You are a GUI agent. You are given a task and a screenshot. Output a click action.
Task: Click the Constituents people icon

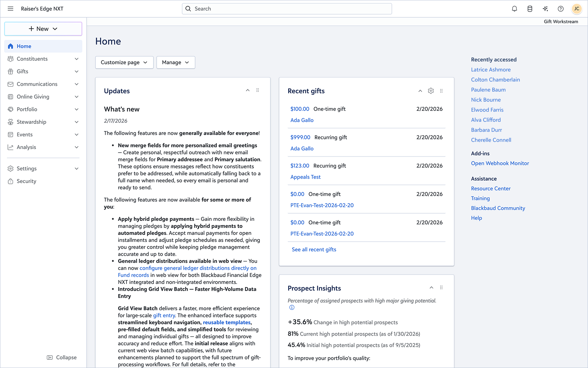(10, 59)
